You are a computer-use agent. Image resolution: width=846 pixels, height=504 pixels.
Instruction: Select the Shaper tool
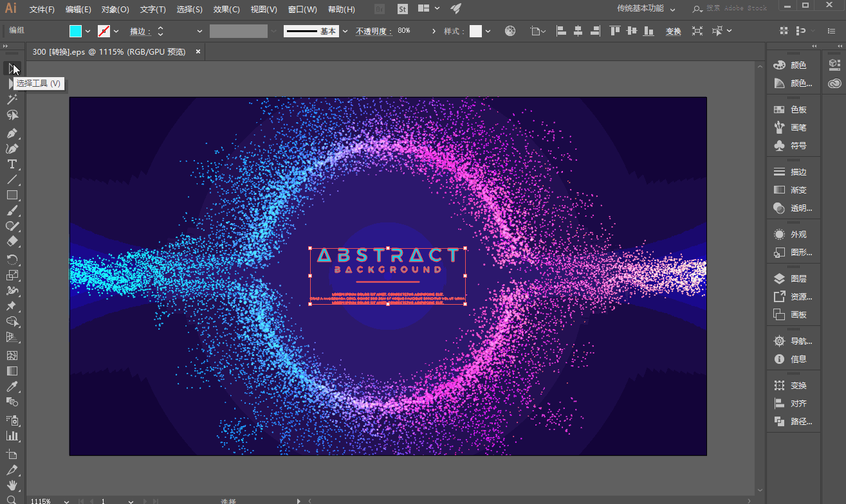(x=12, y=226)
